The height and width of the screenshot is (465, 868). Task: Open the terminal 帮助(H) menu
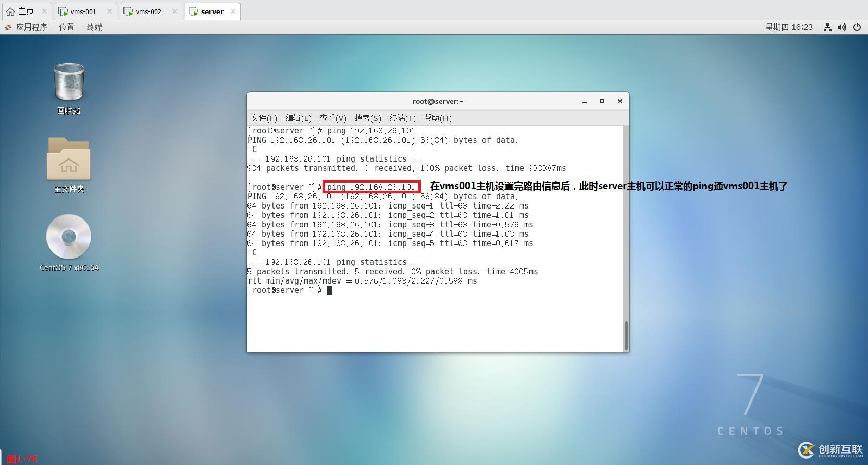[x=438, y=118]
